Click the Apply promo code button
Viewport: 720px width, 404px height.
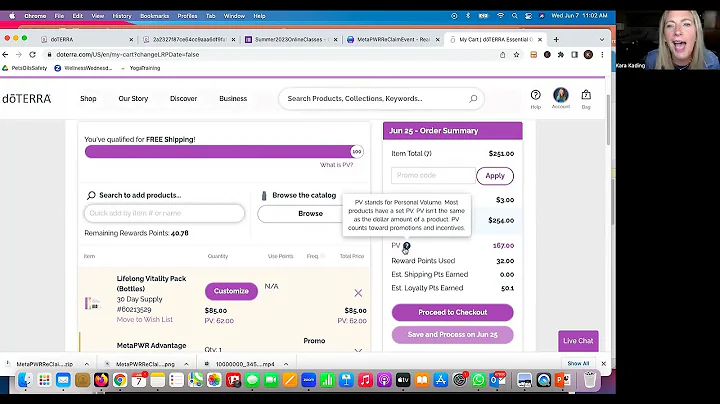click(x=495, y=176)
